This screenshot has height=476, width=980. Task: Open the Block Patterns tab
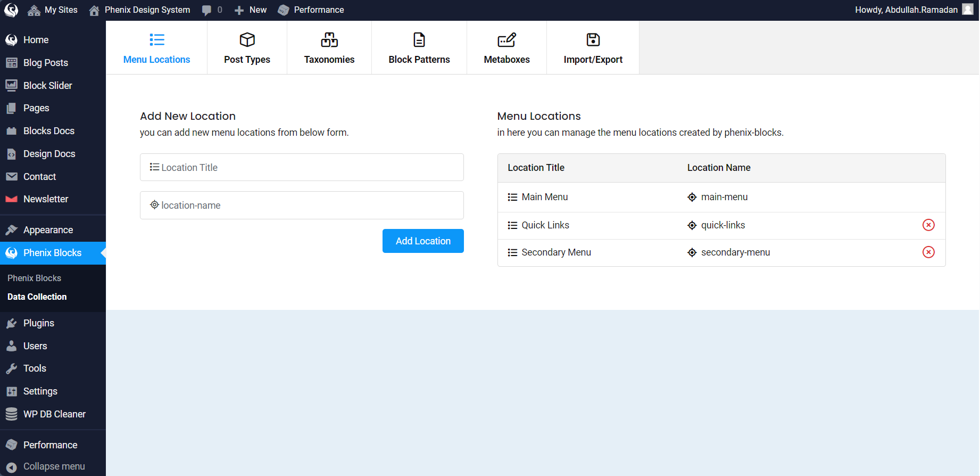click(419, 47)
